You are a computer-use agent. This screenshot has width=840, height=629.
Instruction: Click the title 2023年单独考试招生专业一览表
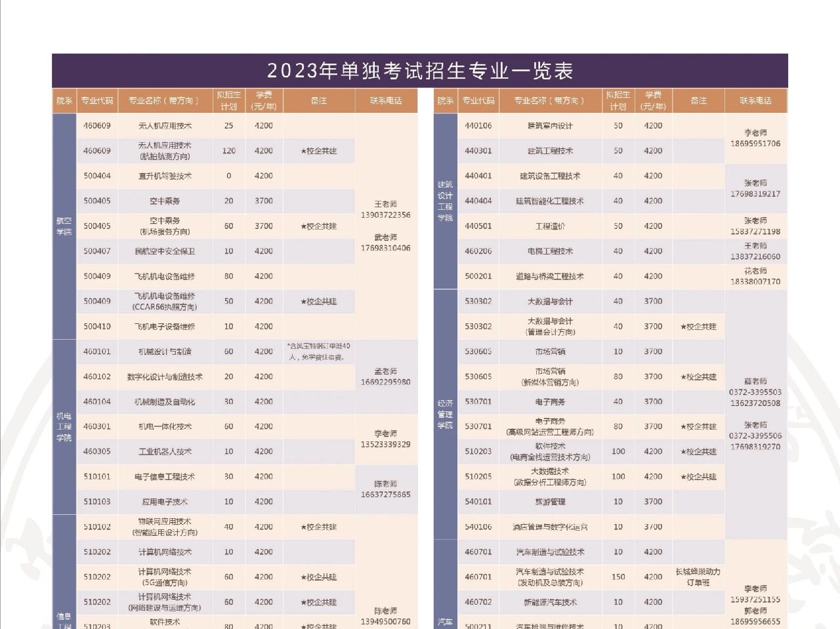[x=420, y=71]
